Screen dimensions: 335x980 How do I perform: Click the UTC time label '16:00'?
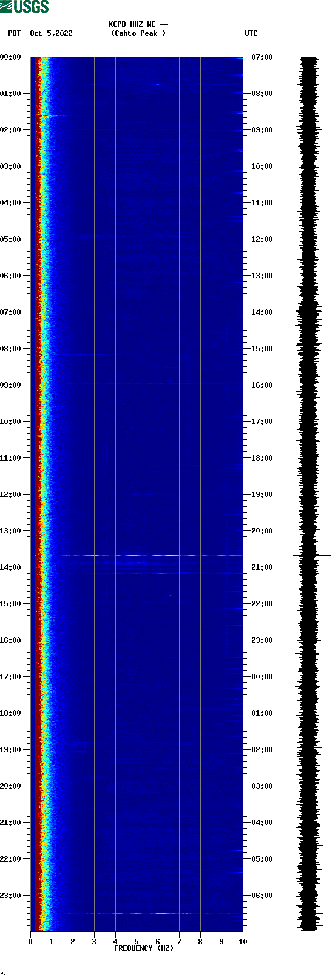[262, 385]
